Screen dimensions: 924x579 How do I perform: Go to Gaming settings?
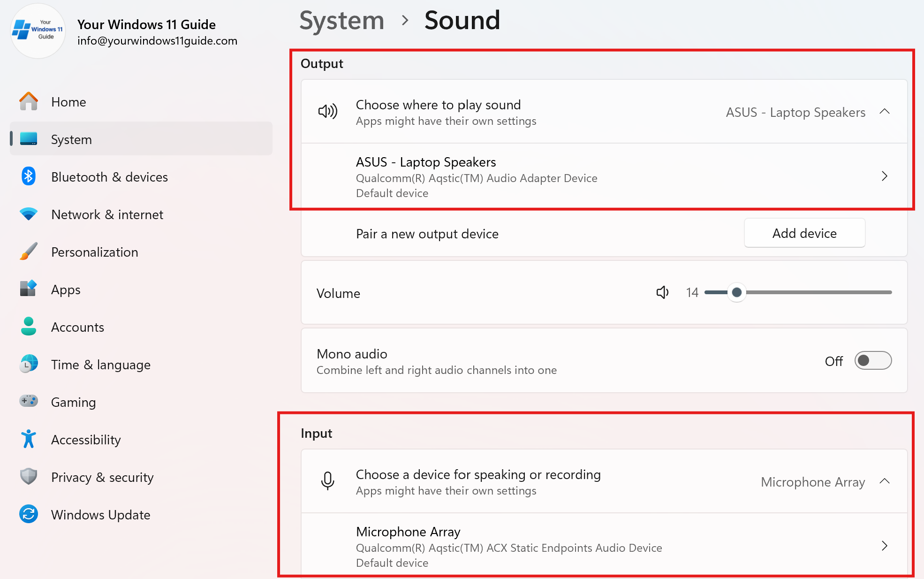click(x=141, y=402)
